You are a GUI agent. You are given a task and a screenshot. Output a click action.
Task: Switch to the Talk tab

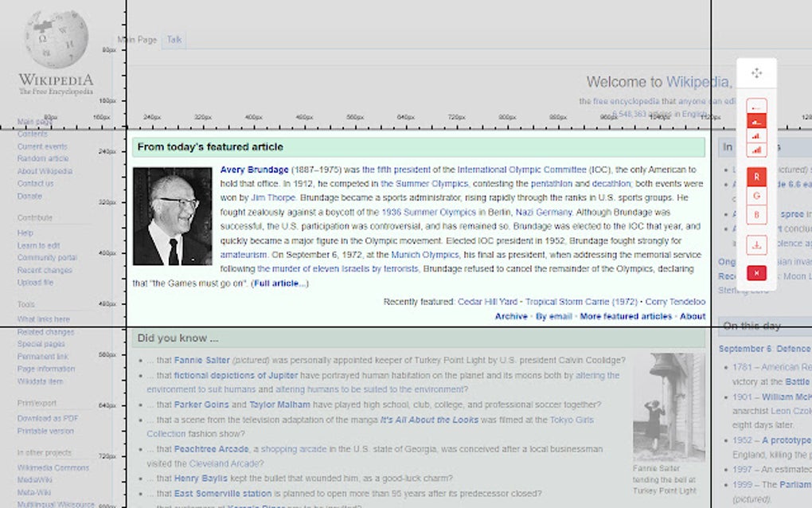point(174,39)
